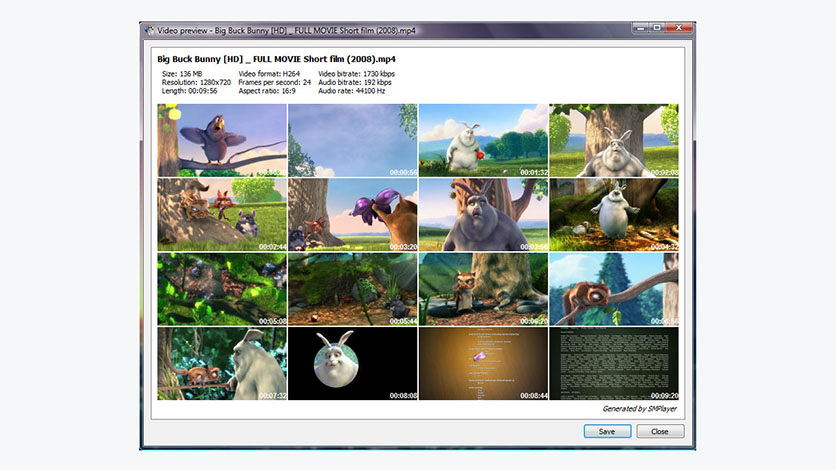
Task: Select thumbnail stamped 00:02:44
Action: tap(222, 215)
